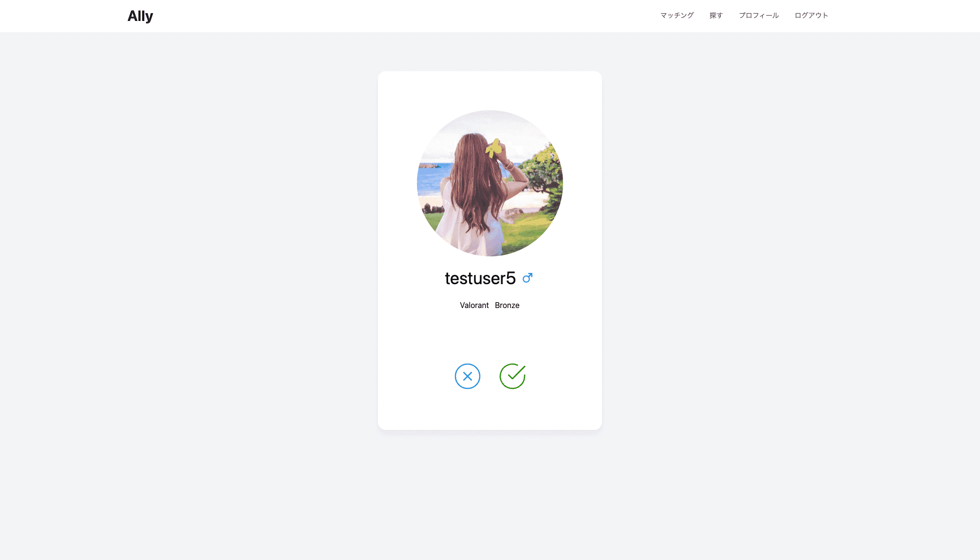Click the white card's blank area below Bronze
Screen dimensions: 980x560
pyautogui.click(x=490, y=336)
